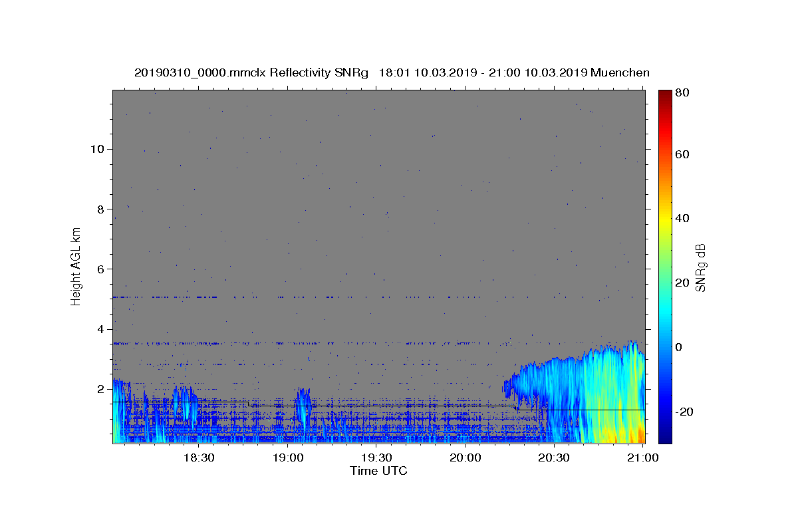
Task: Click the 19:00 time tick label
Action: click(287, 458)
